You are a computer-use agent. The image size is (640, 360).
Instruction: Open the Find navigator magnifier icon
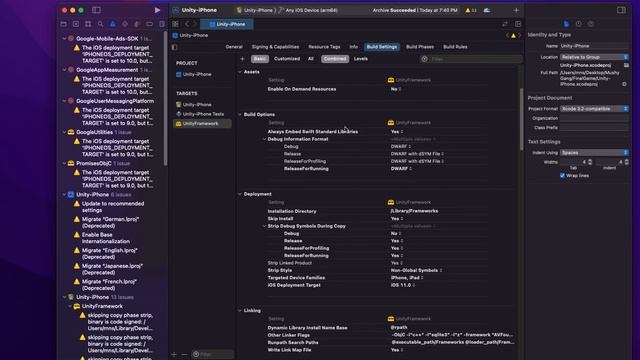pos(100,24)
